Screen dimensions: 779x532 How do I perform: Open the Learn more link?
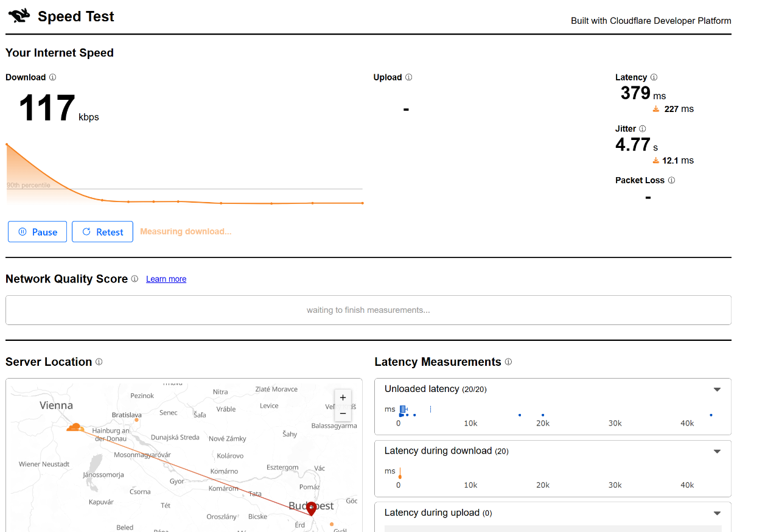pyautogui.click(x=166, y=279)
